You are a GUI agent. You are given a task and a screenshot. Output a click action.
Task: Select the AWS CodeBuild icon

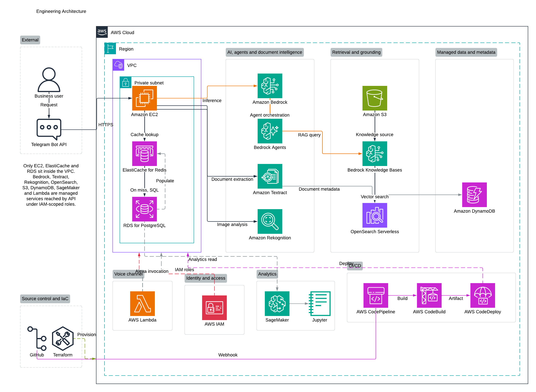tap(429, 295)
